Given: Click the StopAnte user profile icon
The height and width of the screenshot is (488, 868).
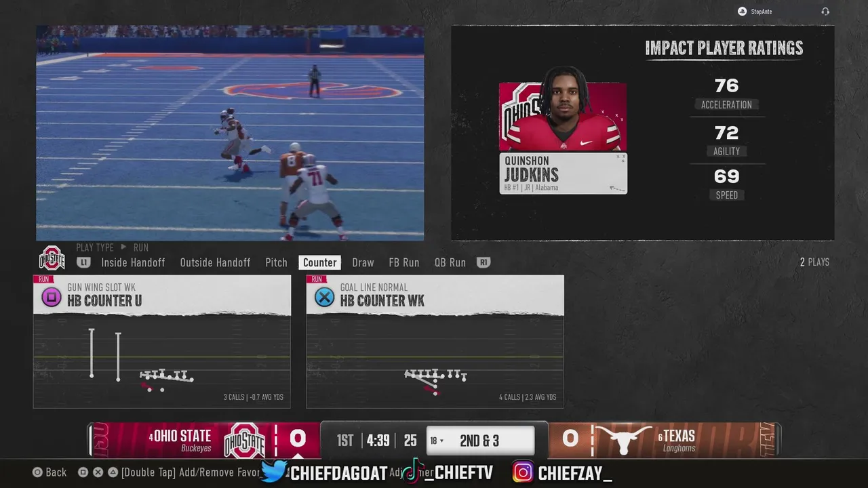Looking at the screenshot, I should pos(742,12).
